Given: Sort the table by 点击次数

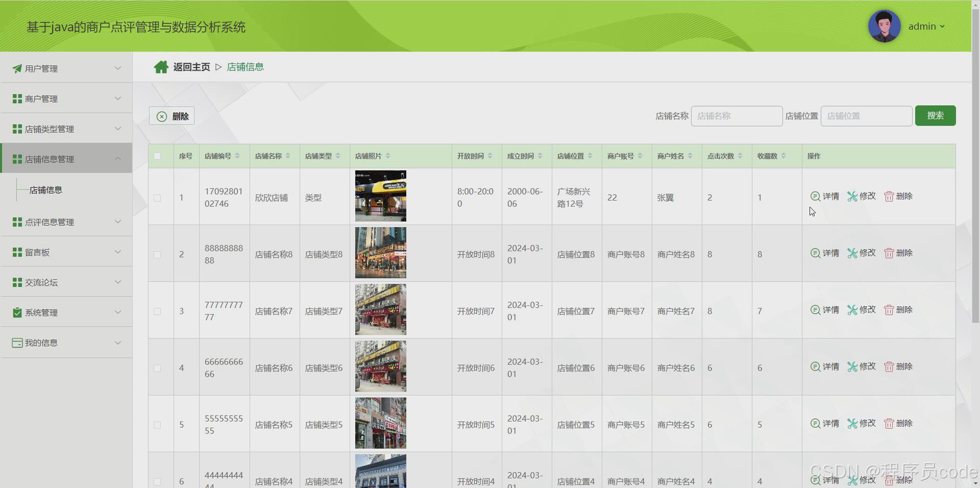Looking at the screenshot, I should [x=740, y=156].
